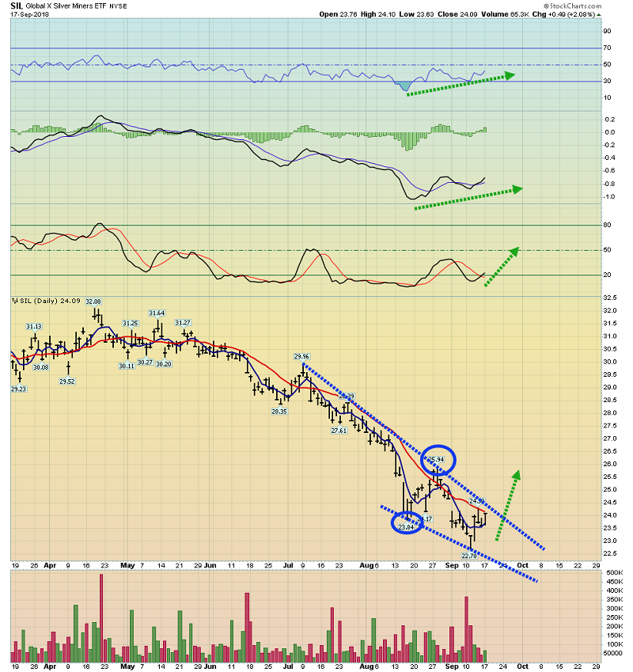Click the 31.27 price label
Image resolution: width=633 pixels, height=672 pixels.
pyautogui.click(x=183, y=323)
